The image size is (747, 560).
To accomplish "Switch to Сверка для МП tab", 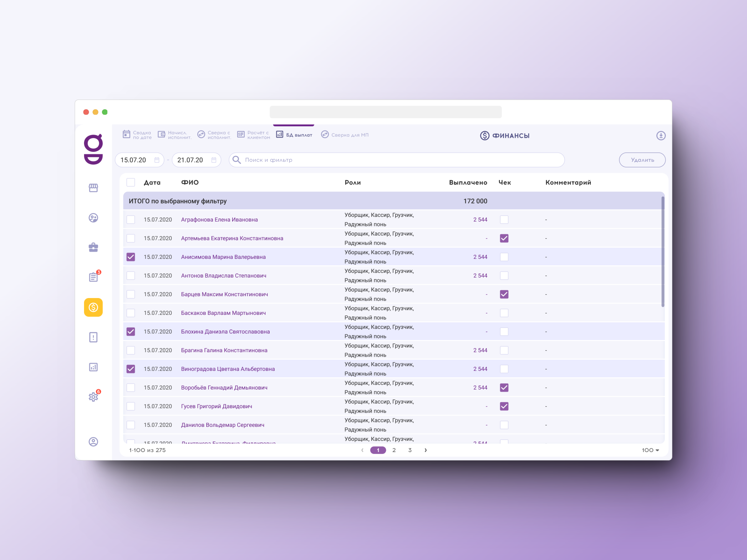I will click(x=345, y=135).
